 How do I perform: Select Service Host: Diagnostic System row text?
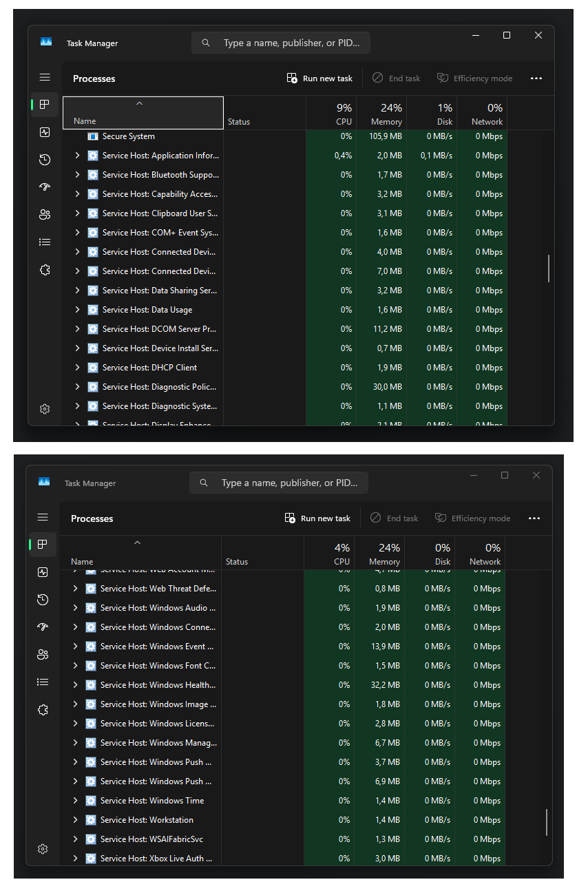tap(160, 406)
